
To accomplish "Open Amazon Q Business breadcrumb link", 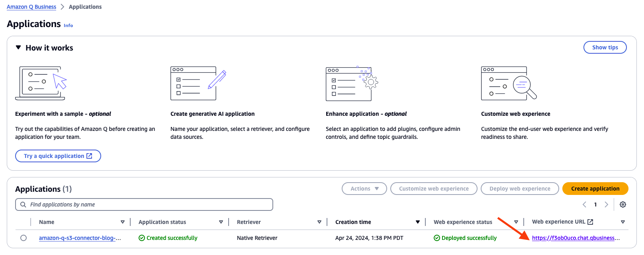I will [x=31, y=7].
